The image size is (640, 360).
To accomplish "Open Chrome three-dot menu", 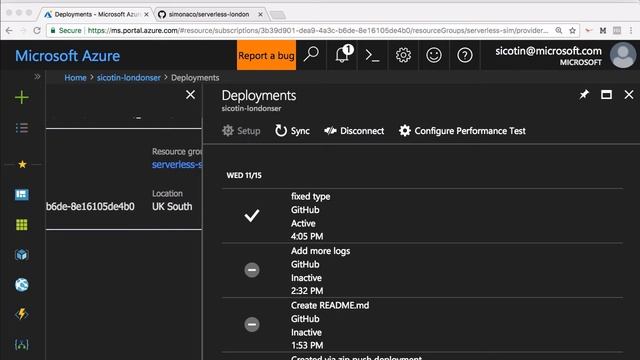I will click(x=631, y=31).
